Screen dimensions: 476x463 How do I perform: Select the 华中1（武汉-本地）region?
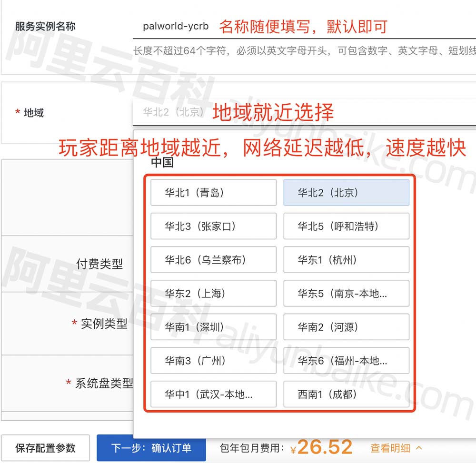(213, 394)
